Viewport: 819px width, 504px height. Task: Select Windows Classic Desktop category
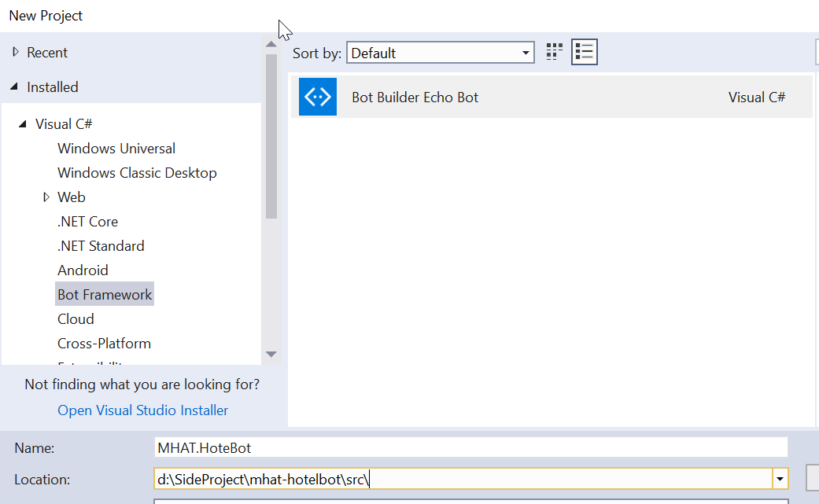pos(137,173)
